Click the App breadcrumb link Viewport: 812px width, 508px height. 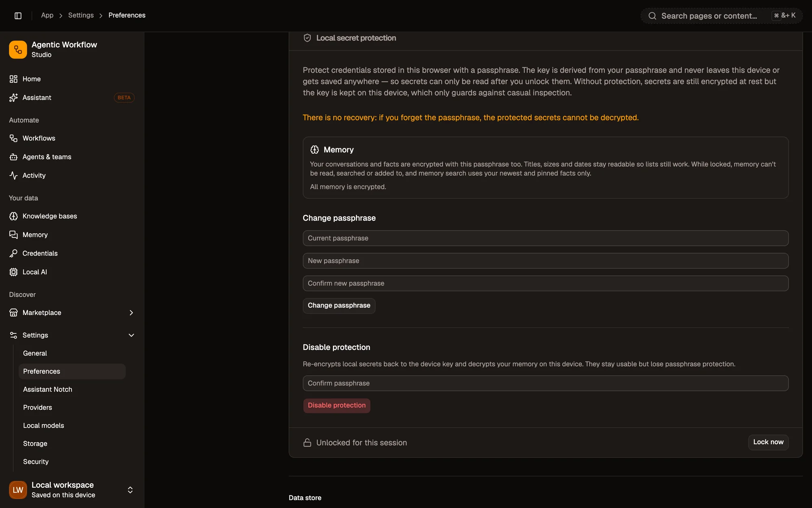[x=47, y=15]
